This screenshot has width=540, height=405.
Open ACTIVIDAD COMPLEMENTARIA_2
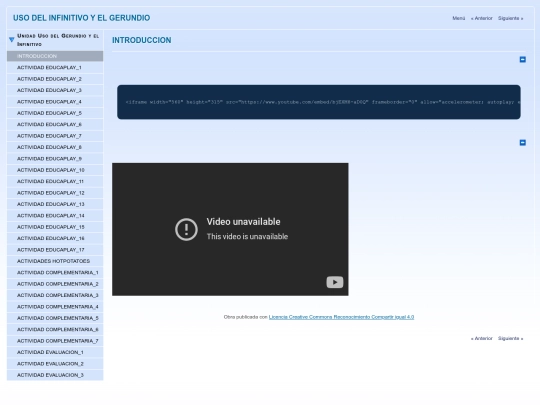[x=55, y=284]
